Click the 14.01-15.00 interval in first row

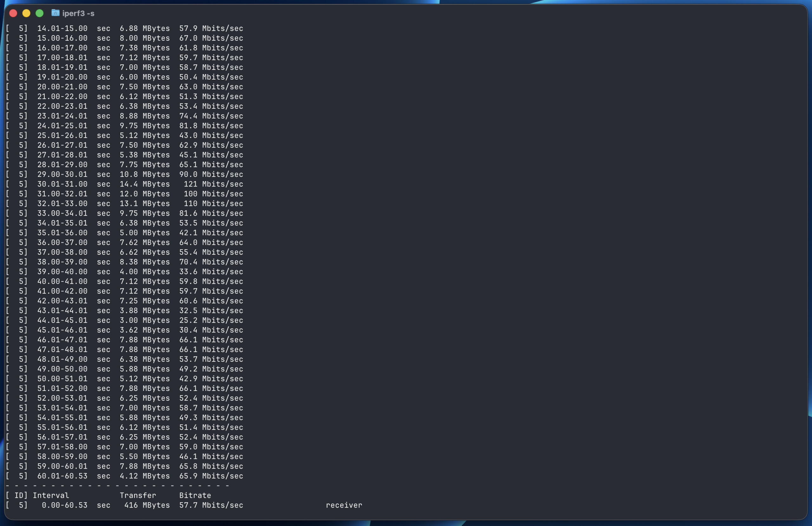click(62, 28)
